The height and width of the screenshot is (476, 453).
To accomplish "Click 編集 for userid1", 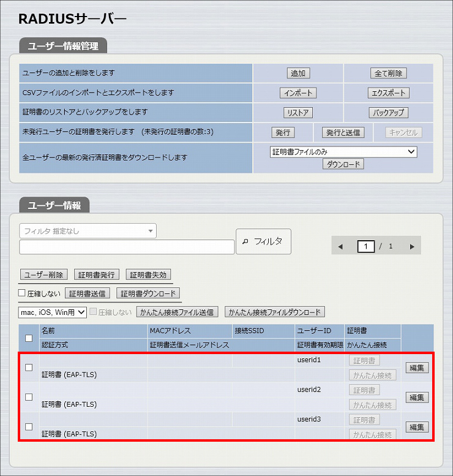I will [x=417, y=368].
